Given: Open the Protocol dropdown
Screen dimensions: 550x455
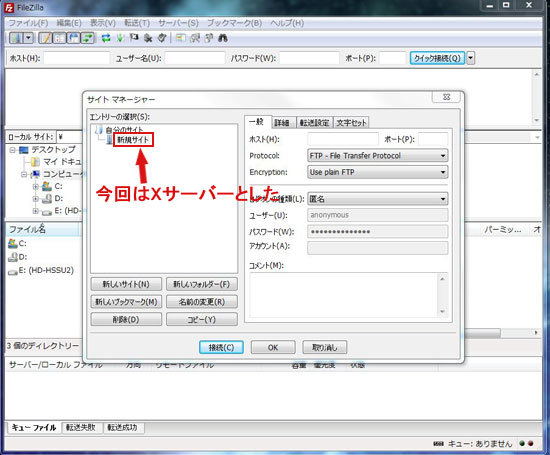Looking at the screenshot, I should pos(377,155).
